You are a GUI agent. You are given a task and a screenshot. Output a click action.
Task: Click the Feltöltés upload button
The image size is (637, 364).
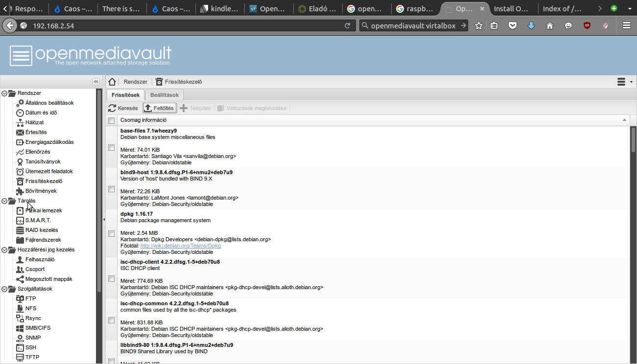[159, 108]
